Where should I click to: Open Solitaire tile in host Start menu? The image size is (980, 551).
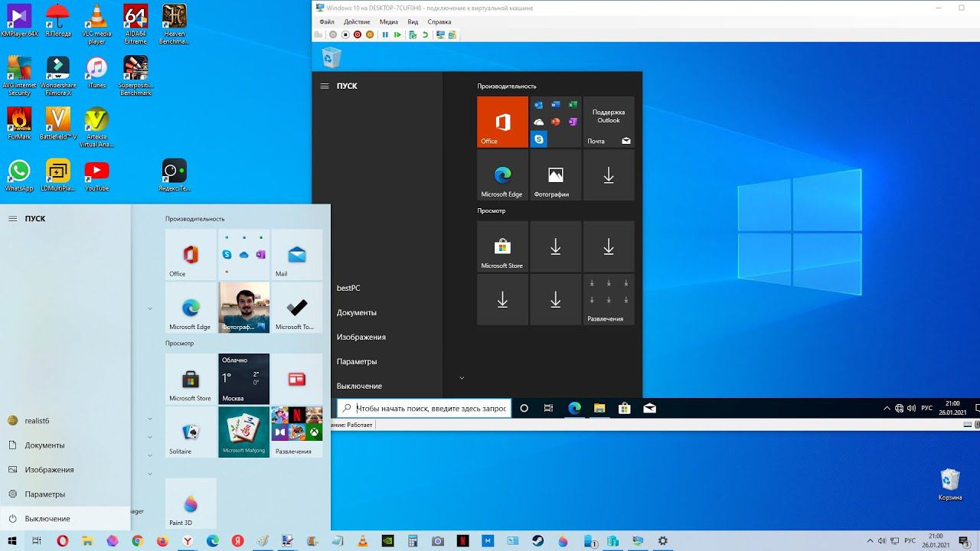191,432
